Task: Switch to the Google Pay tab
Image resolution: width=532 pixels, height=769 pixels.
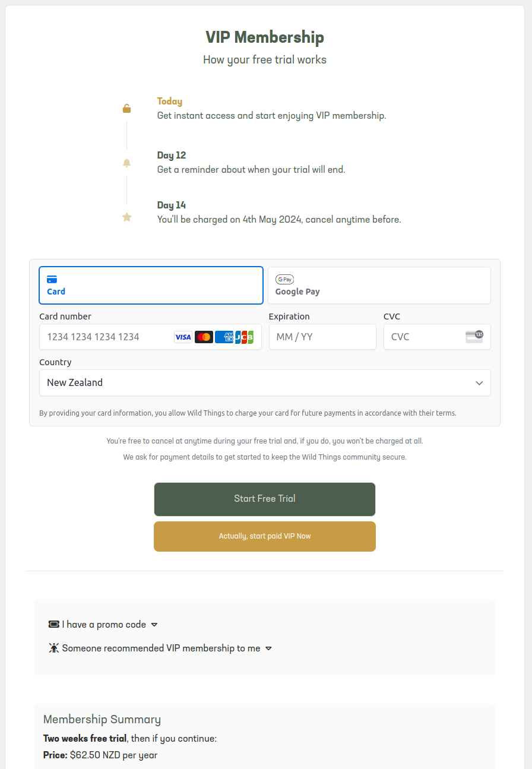Action: [x=379, y=285]
